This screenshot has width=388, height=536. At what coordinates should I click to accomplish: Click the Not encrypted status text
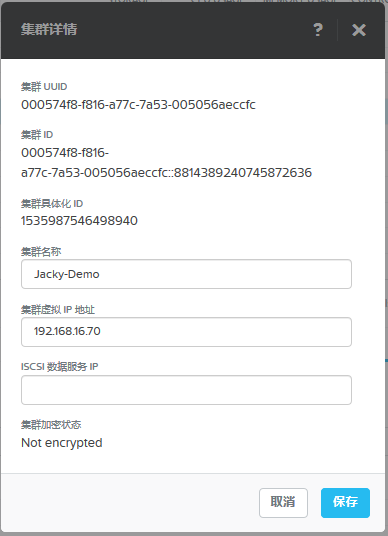[x=62, y=443]
